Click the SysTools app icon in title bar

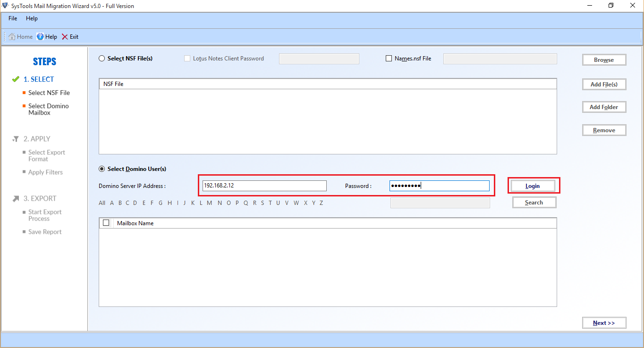coord(5,6)
